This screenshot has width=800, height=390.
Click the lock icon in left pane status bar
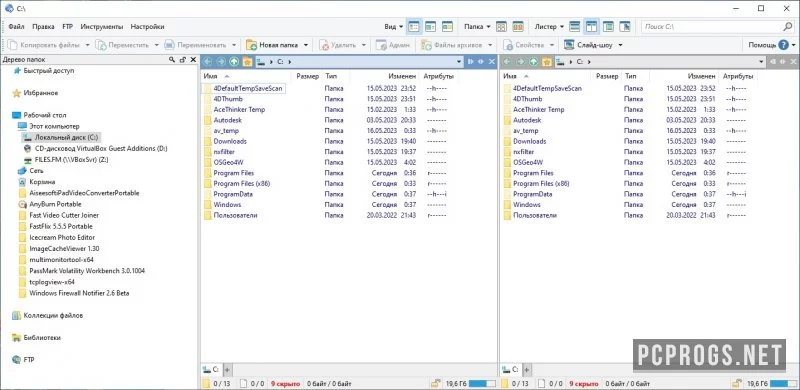point(437,383)
